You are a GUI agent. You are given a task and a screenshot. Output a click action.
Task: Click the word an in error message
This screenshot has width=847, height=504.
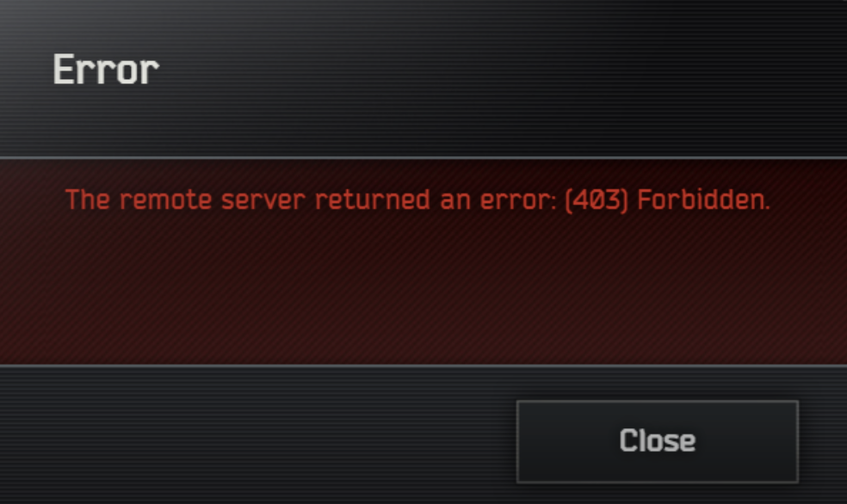[x=455, y=201]
